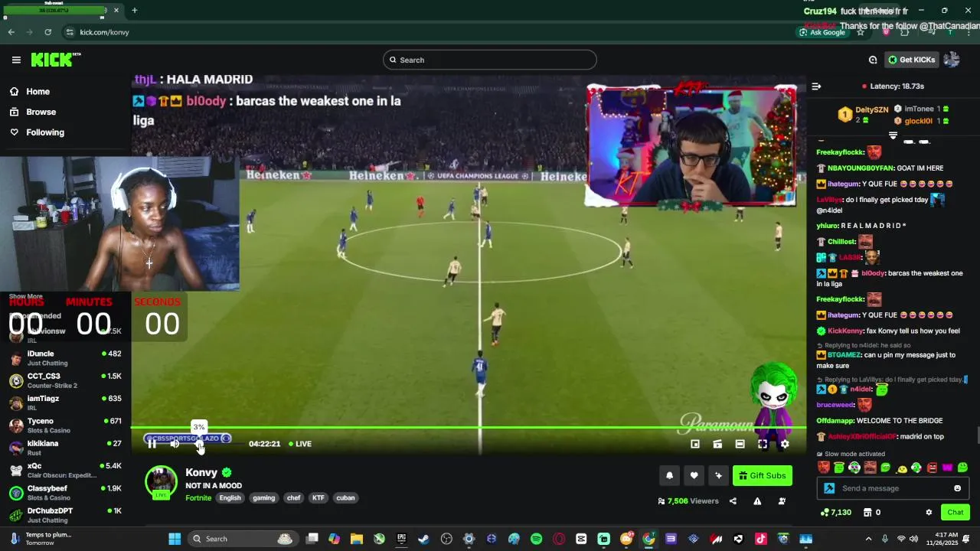
Task: Pause the live stream
Action: click(152, 444)
